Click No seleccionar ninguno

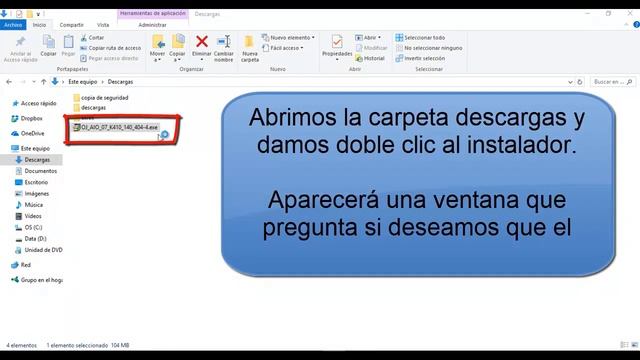coord(429,48)
